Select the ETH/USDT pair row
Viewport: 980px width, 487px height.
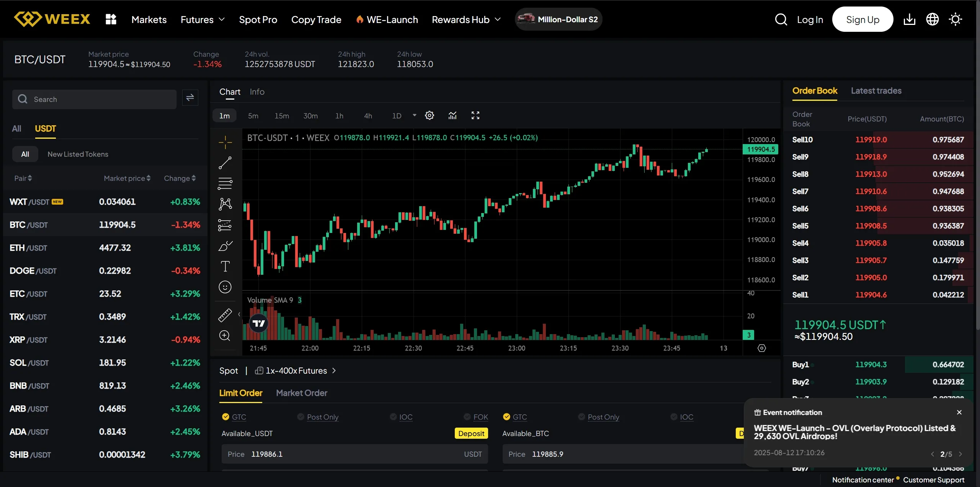point(105,248)
